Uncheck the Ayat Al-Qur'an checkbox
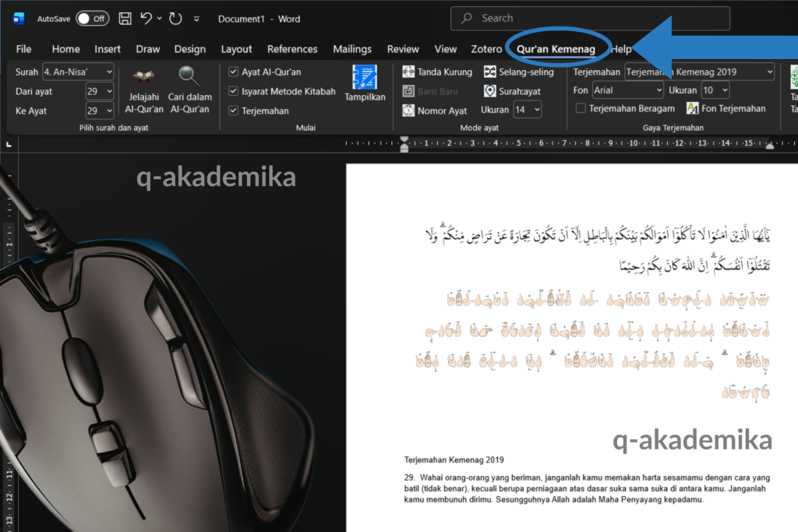The width and height of the screenshot is (798, 532). coord(234,72)
